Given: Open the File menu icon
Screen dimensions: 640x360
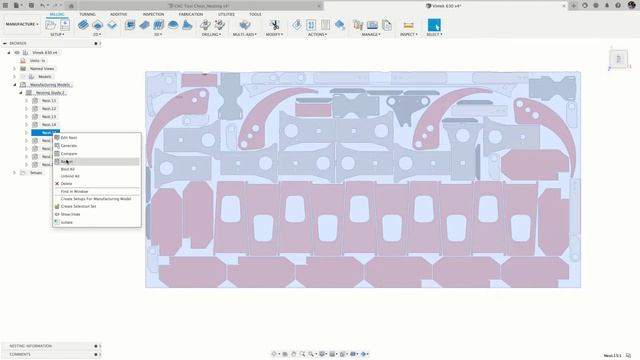Looking at the screenshot, I should click(17, 6).
